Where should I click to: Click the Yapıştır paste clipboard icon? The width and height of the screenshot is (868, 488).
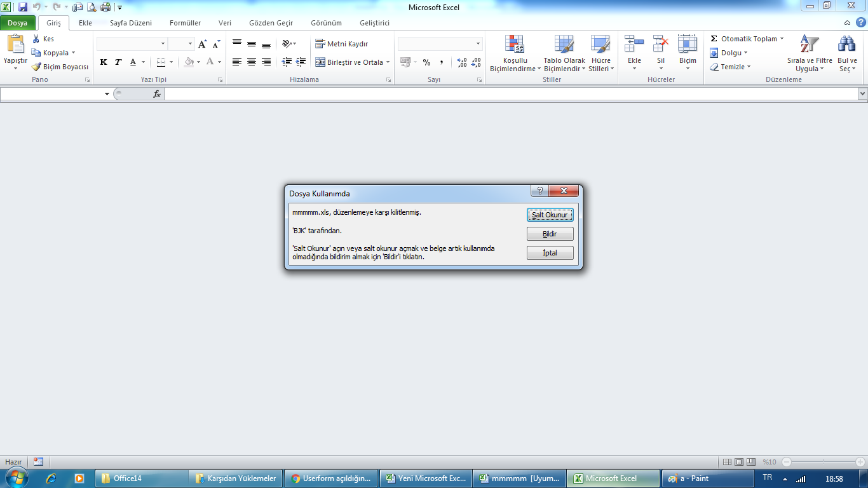(x=15, y=44)
